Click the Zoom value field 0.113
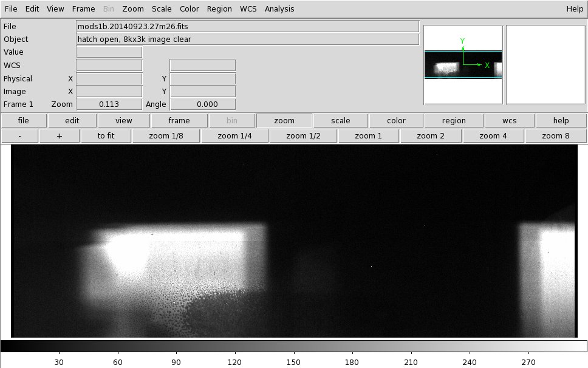The width and height of the screenshot is (588, 368). click(x=109, y=104)
